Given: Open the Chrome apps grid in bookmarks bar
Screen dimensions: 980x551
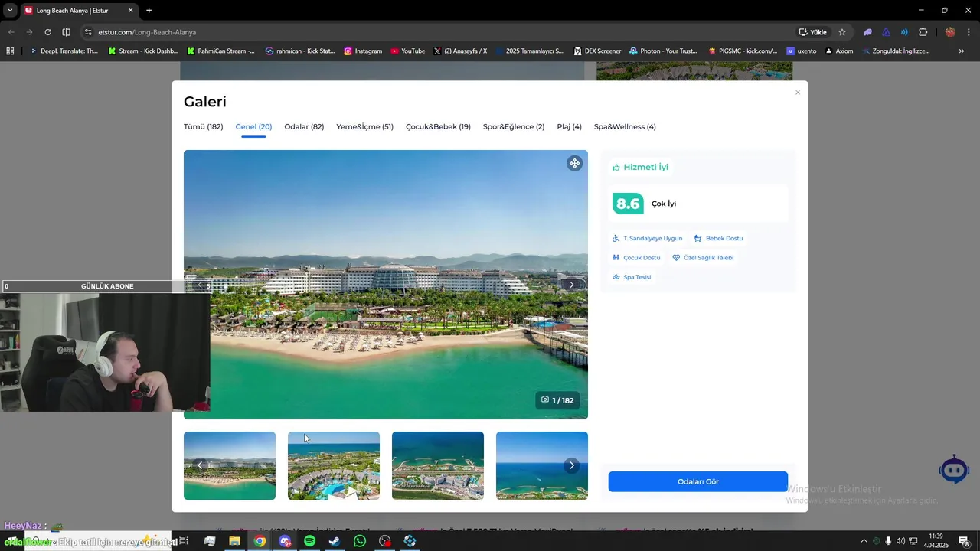Looking at the screenshot, I should coord(10,51).
